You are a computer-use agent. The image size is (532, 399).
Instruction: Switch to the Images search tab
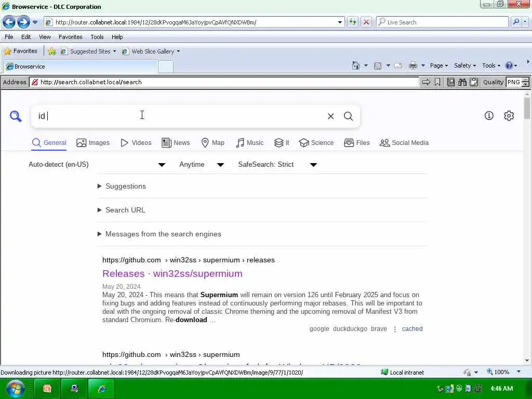93,143
